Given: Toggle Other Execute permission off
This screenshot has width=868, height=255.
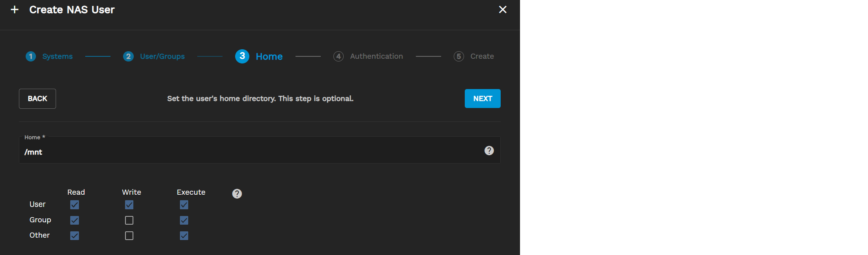Looking at the screenshot, I should click(x=184, y=236).
